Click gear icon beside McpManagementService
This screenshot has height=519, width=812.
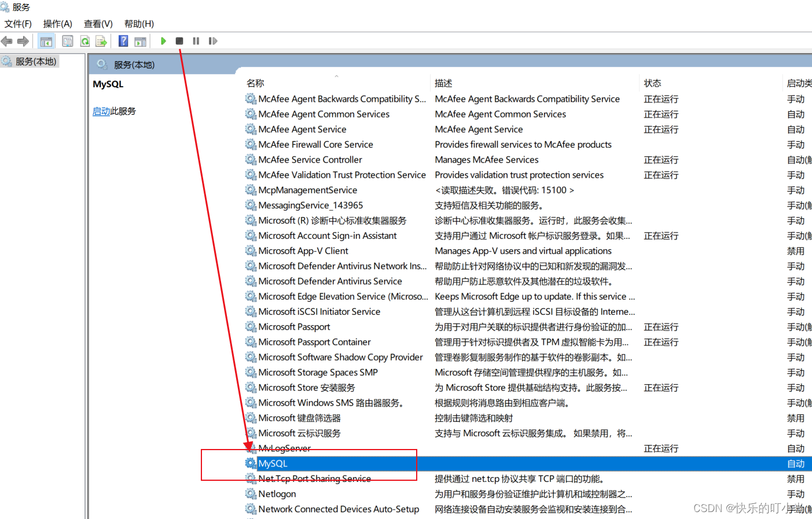[x=251, y=190]
